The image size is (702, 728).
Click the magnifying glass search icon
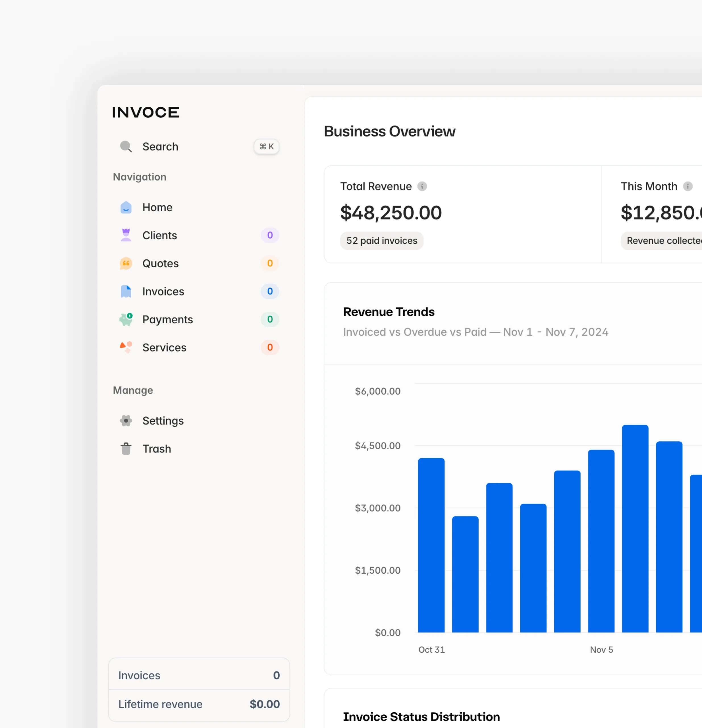tap(126, 146)
